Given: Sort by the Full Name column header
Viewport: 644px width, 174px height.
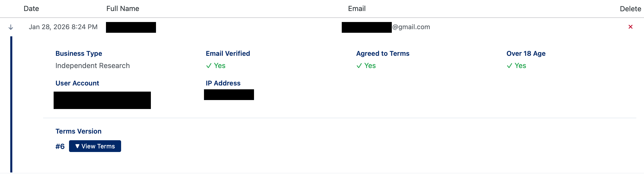Looking at the screenshot, I should pos(123,9).
